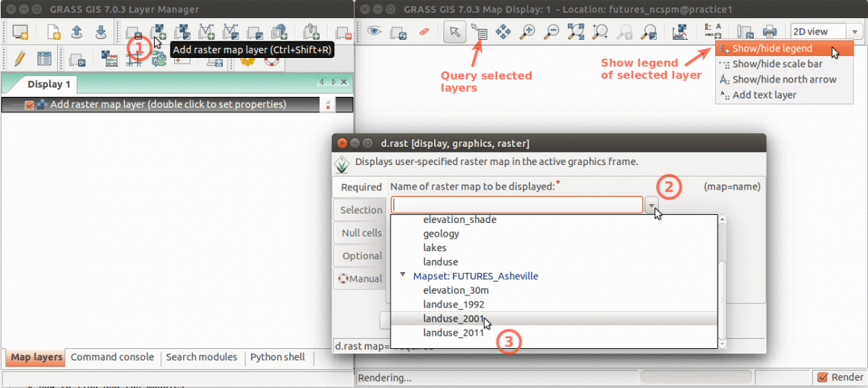Click the Add raster map layer icon

click(158, 32)
